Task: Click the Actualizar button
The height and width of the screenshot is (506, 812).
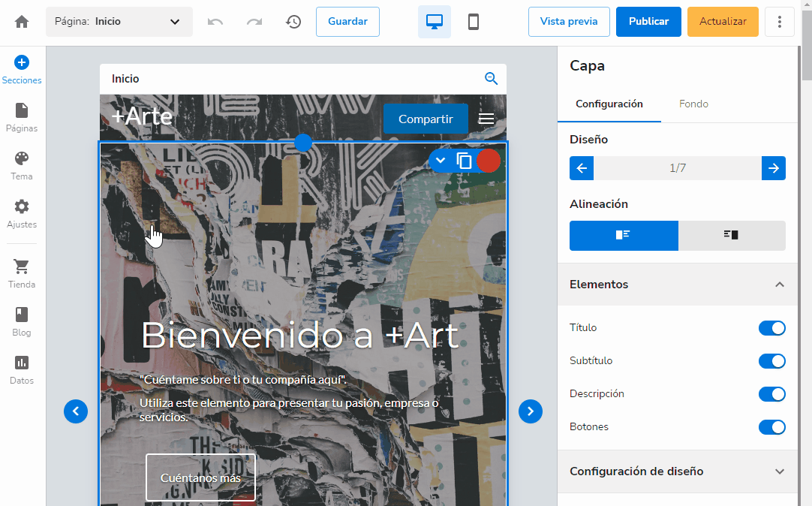Action: point(723,22)
